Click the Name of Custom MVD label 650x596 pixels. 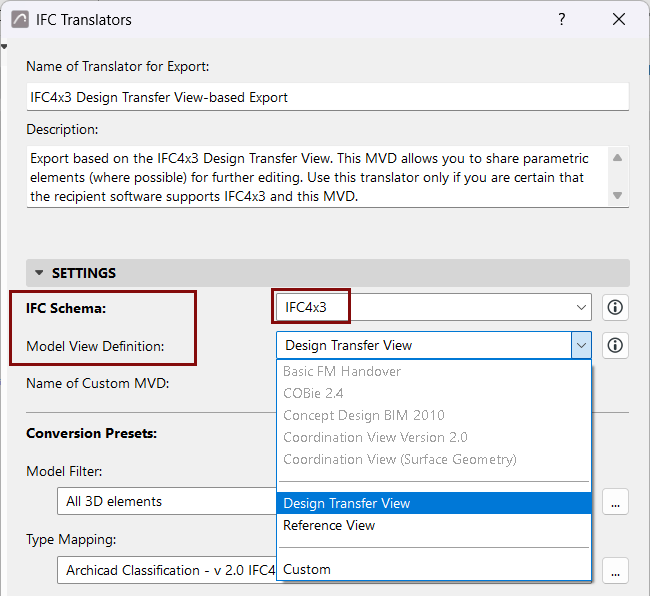point(98,383)
